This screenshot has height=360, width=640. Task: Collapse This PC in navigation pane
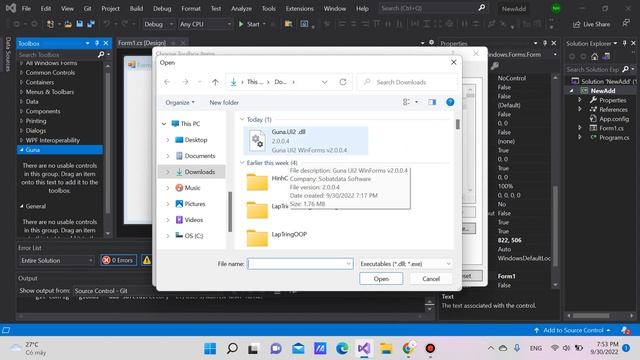164,124
